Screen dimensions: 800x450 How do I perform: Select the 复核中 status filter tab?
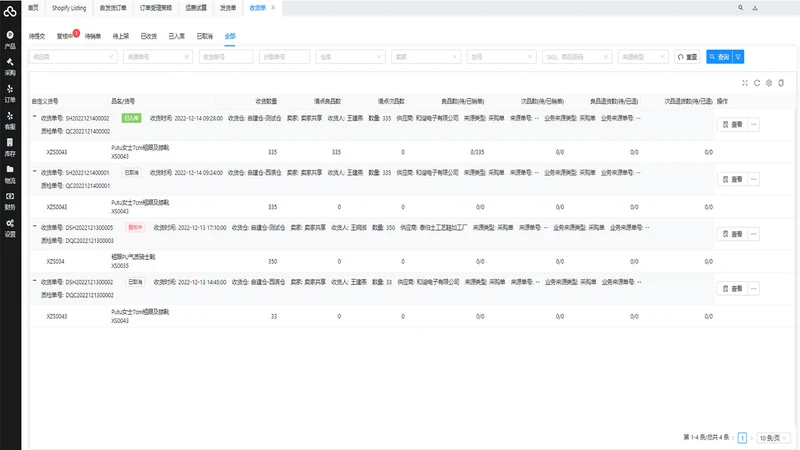click(x=65, y=36)
